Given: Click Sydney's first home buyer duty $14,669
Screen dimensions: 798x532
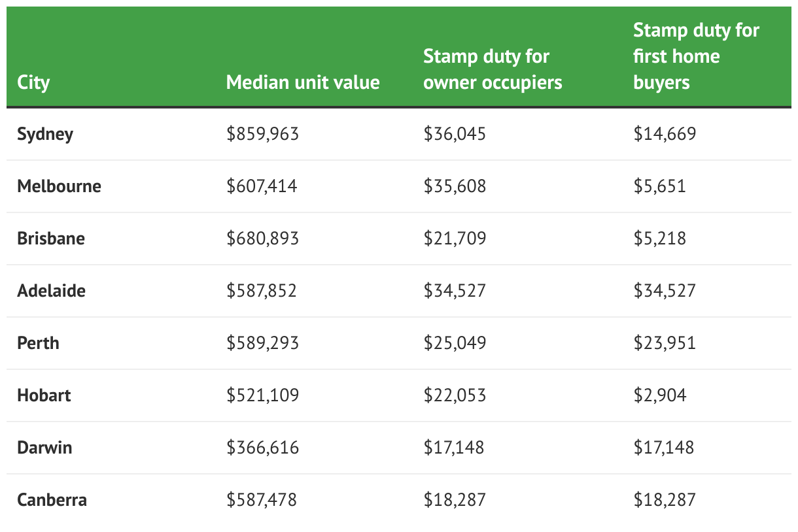Looking at the screenshot, I should point(665,134).
